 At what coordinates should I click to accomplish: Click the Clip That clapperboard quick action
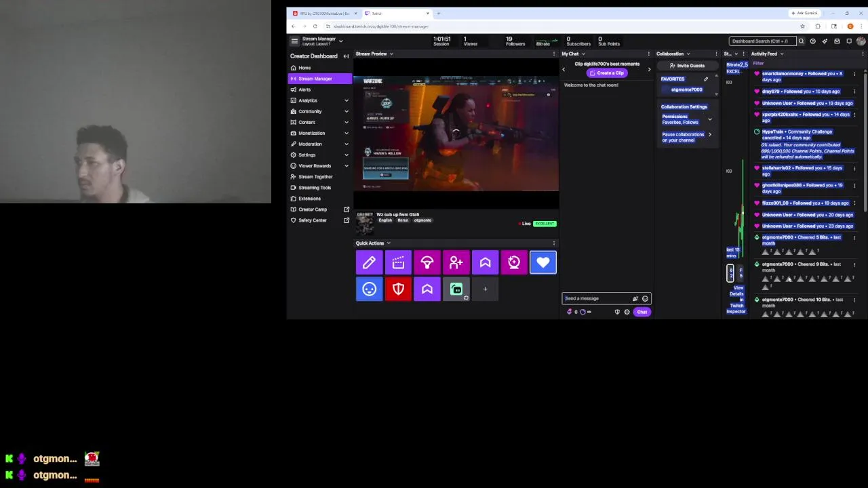point(398,262)
